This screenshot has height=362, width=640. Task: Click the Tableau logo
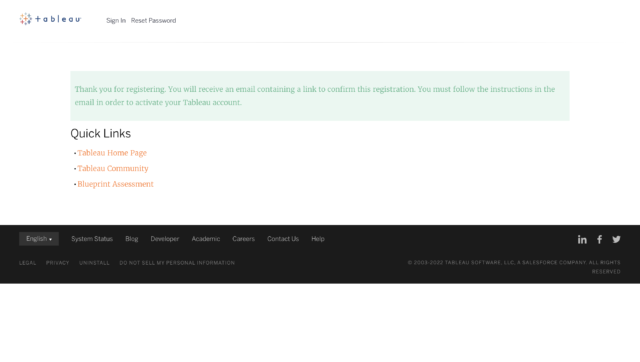50,19
